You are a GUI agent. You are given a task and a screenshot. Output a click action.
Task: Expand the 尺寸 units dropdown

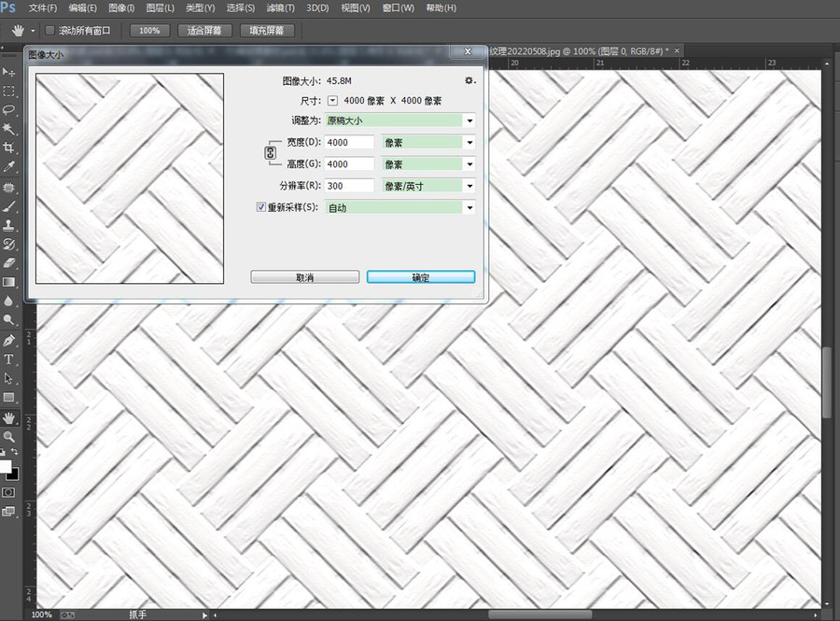coord(332,101)
